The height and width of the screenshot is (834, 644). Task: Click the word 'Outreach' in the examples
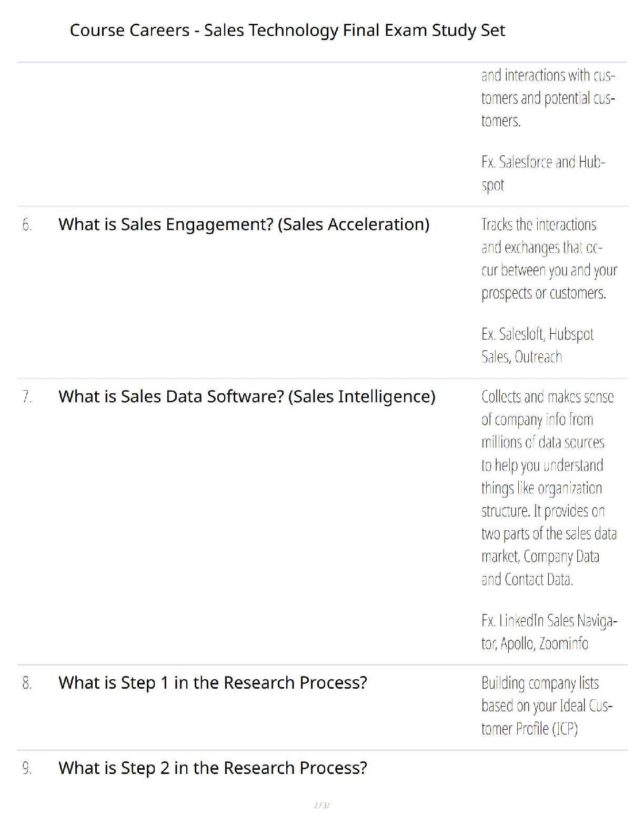538,357
